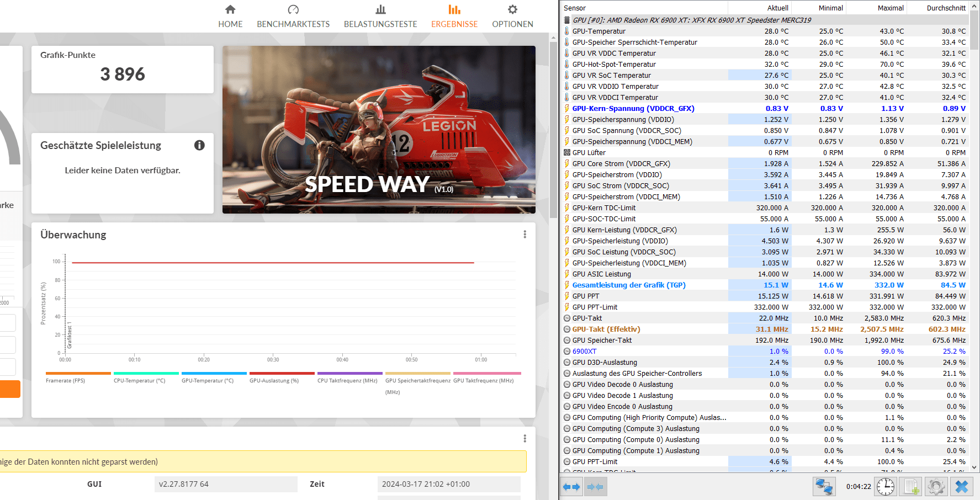The width and height of the screenshot is (980, 500).
Task: Open HWiNFO sensor settings gear
Action: click(x=936, y=487)
